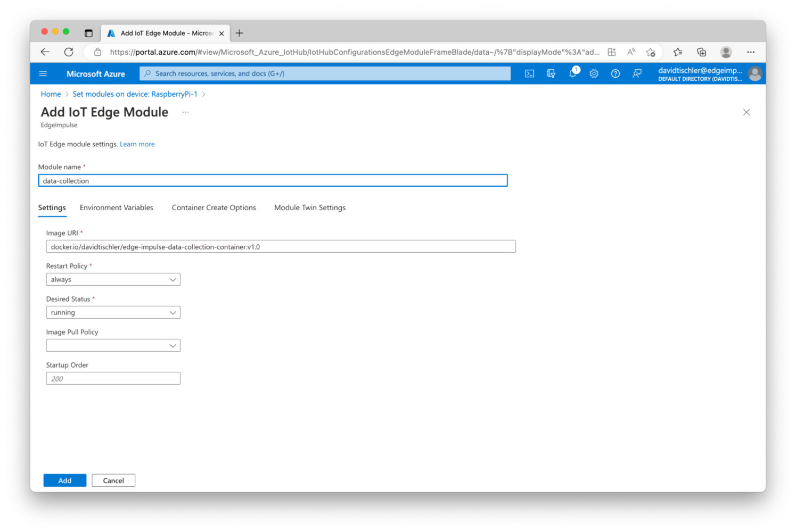This screenshot has height=532, width=796.
Task: Switch to the Environment Variables tab
Action: point(117,207)
